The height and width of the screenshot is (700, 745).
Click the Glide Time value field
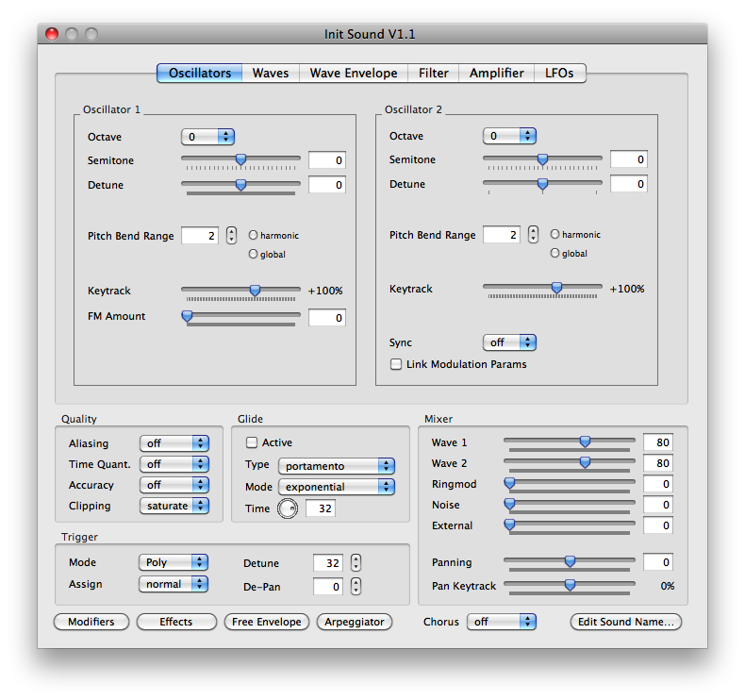(x=321, y=508)
